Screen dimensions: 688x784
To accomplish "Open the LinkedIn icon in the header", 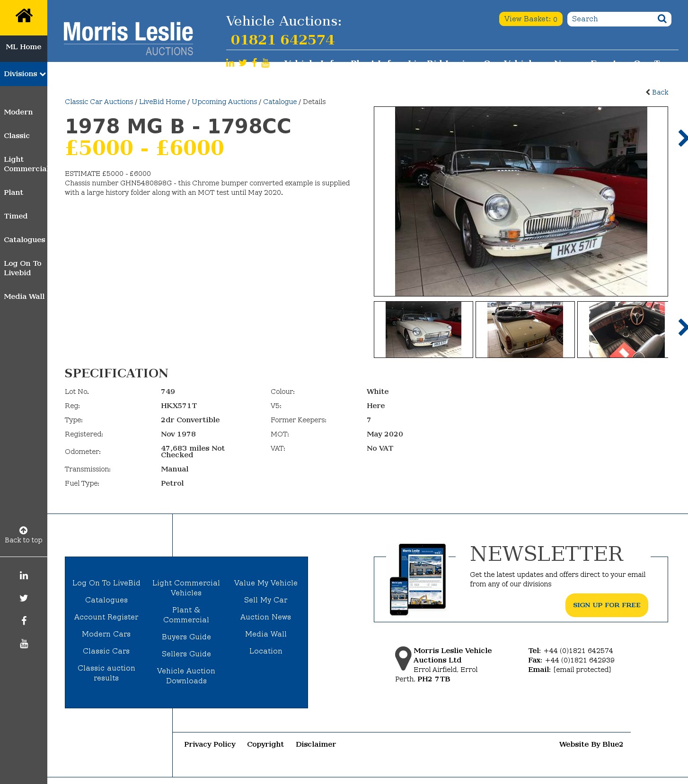I will pos(230,63).
